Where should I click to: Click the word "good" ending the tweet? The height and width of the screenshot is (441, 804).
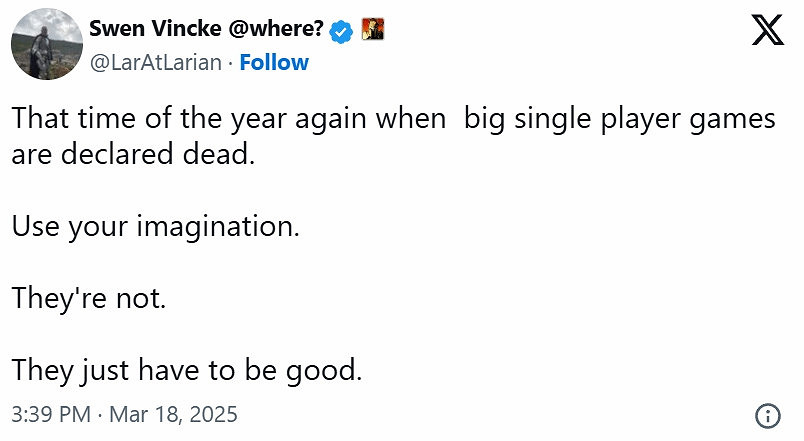(327, 370)
